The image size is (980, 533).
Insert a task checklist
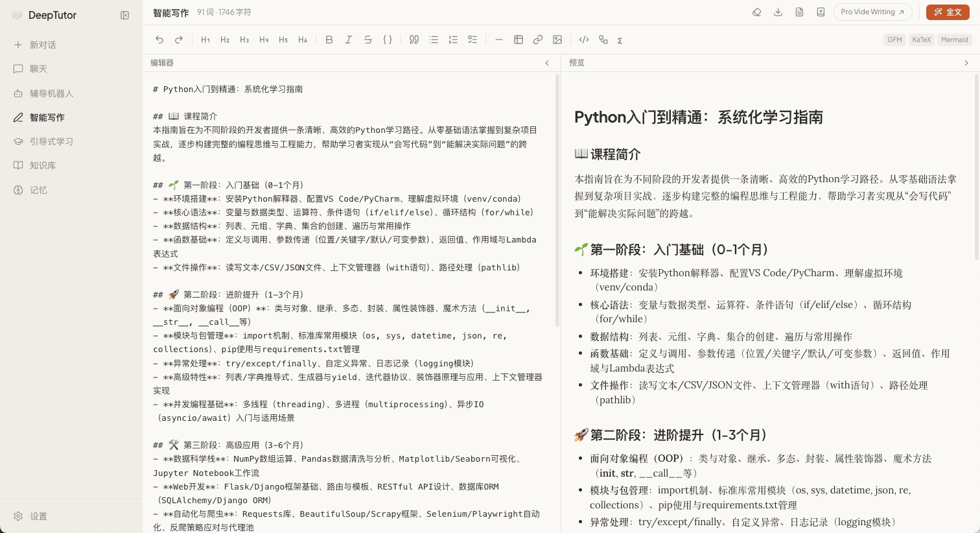[x=472, y=40]
